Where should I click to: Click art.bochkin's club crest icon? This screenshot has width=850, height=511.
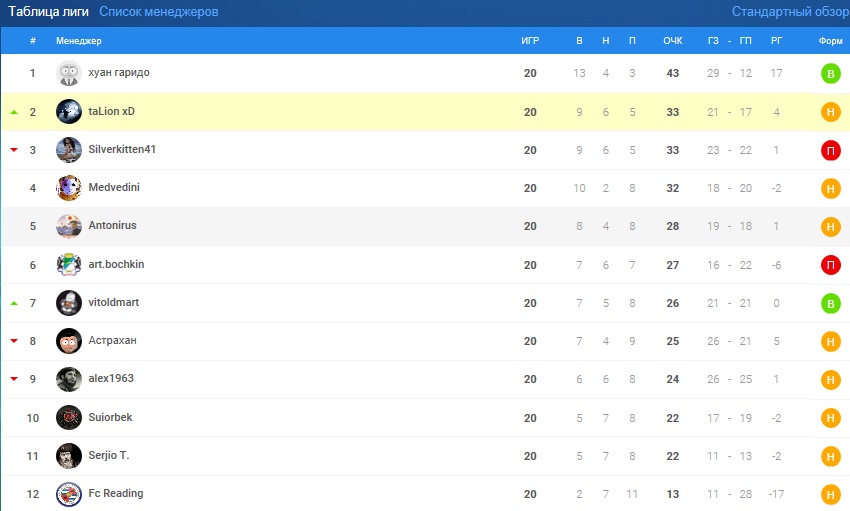click(x=69, y=265)
